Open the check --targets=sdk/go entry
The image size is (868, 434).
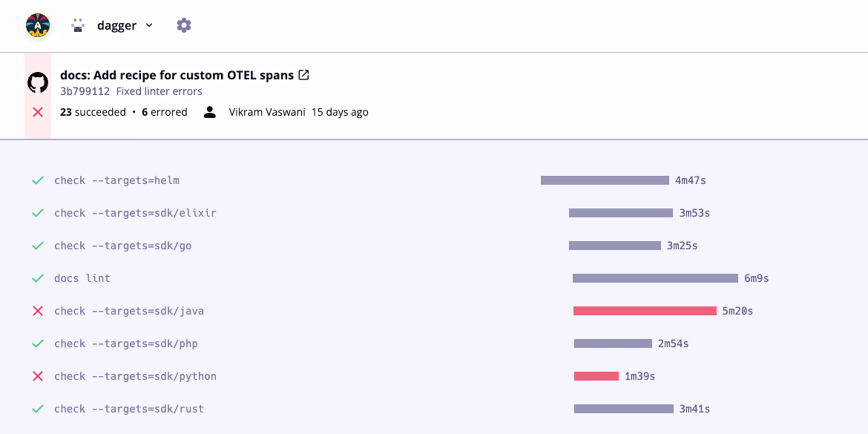[x=123, y=246]
